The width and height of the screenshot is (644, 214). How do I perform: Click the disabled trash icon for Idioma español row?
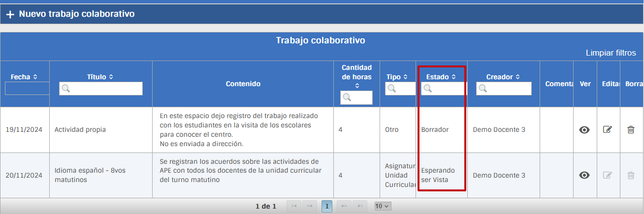(631, 175)
